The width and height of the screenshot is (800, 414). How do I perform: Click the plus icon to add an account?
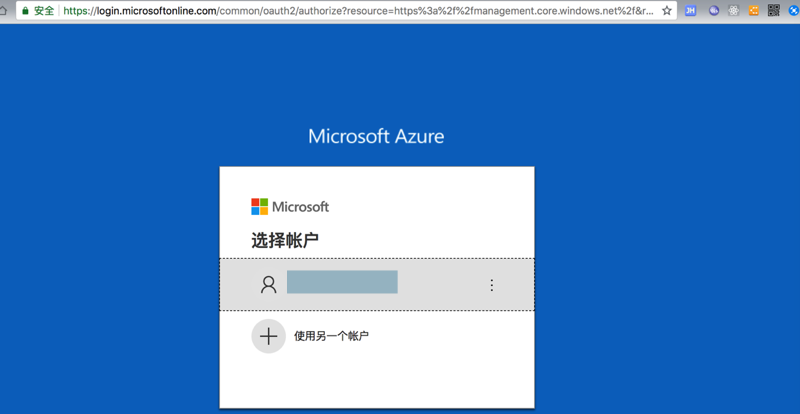pos(268,336)
